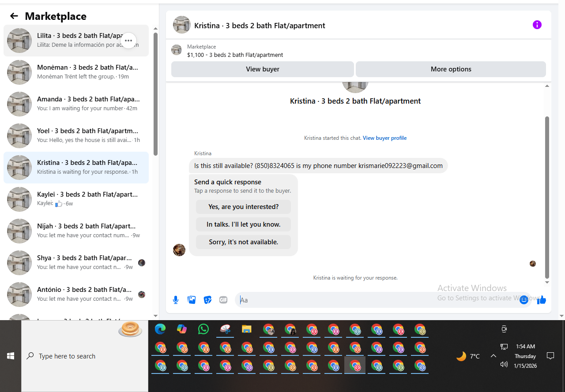Open Kaylei's conversation

[76, 199]
